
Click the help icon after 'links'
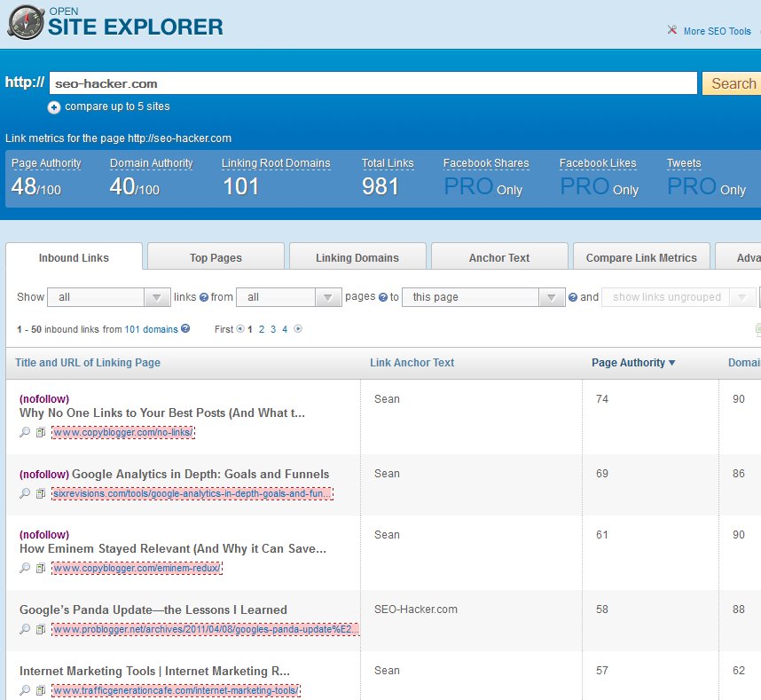(204, 298)
